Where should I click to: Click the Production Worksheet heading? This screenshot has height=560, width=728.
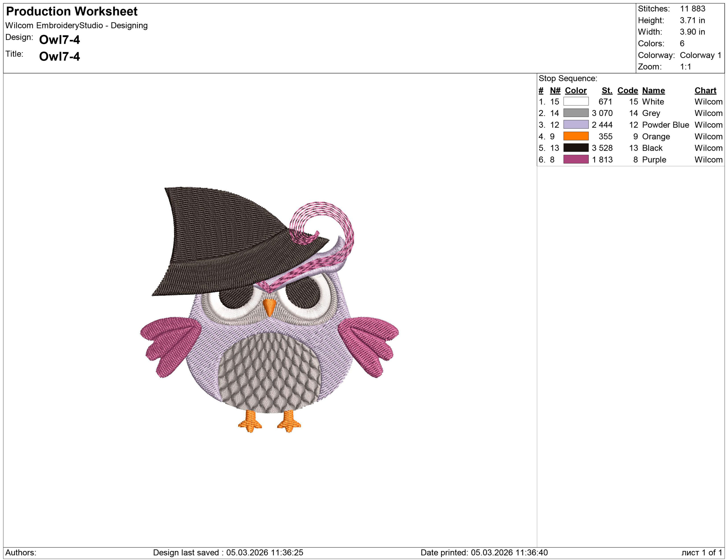[x=72, y=11]
